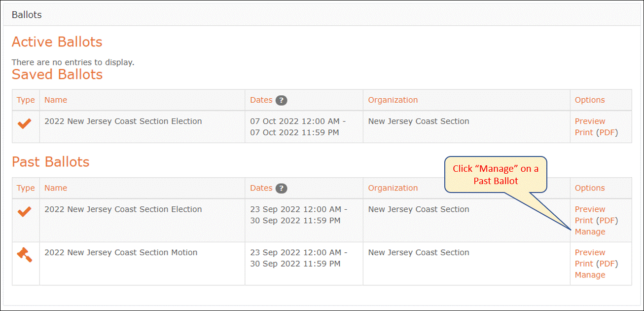Select past ballot name '2022 New Jersey Coast Section Election'
Image resolution: width=644 pixels, height=311 pixels.
point(123,209)
